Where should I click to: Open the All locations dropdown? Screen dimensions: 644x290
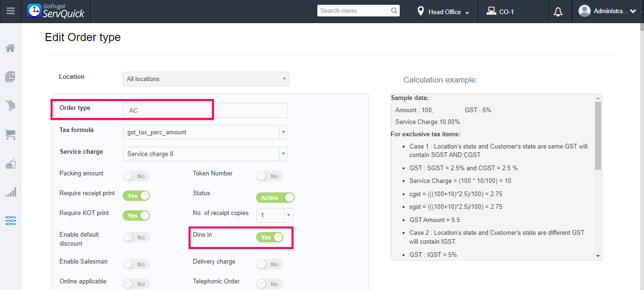206,79
